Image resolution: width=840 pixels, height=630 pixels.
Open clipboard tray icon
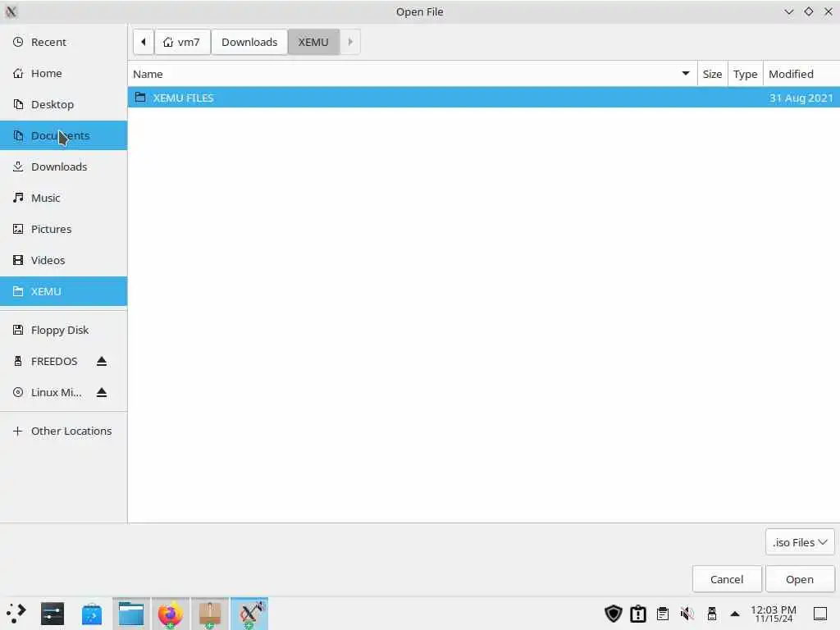(x=663, y=614)
